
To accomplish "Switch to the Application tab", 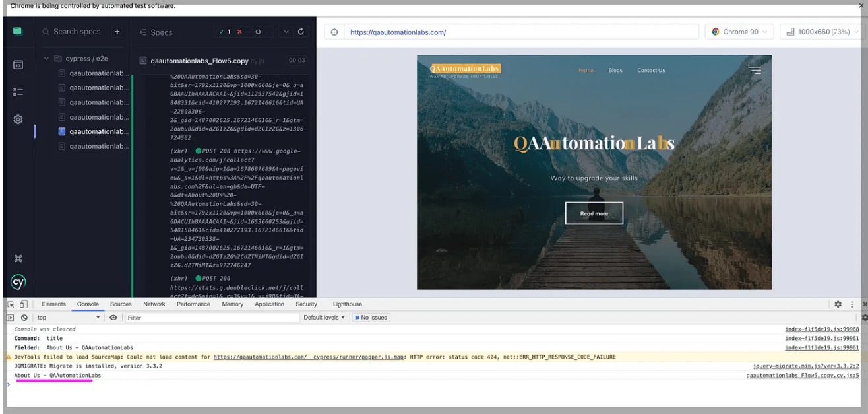I will pyautogui.click(x=269, y=304).
